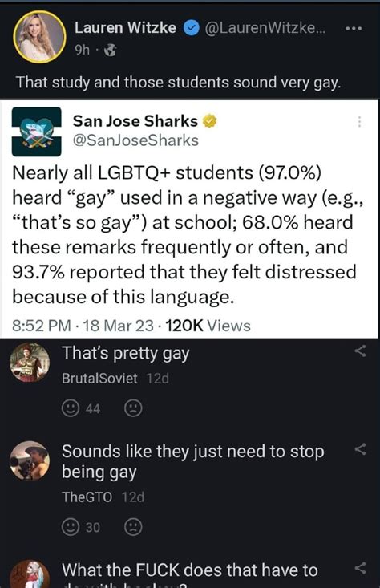Viewport: 380px width, 588px height.
Task: Open San Jose Sharks logo avatar
Action: [36, 132]
